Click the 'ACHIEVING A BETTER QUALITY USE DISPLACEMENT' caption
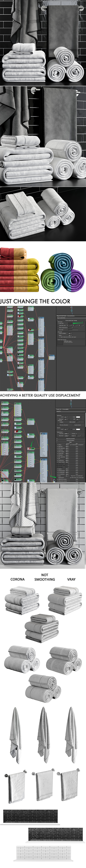Viewport: 86px width, 868px height. pyautogui.click(x=40, y=395)
